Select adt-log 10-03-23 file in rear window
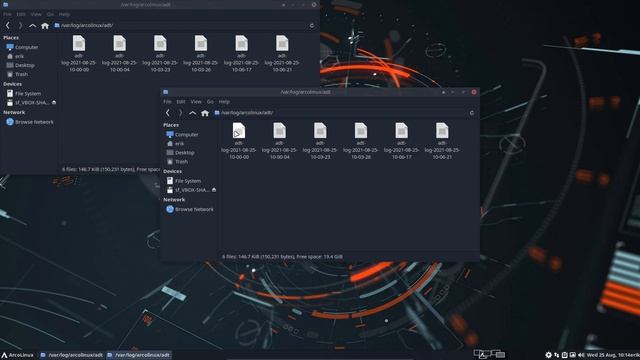Screen dimensions: 640x360 click(160, 54)
